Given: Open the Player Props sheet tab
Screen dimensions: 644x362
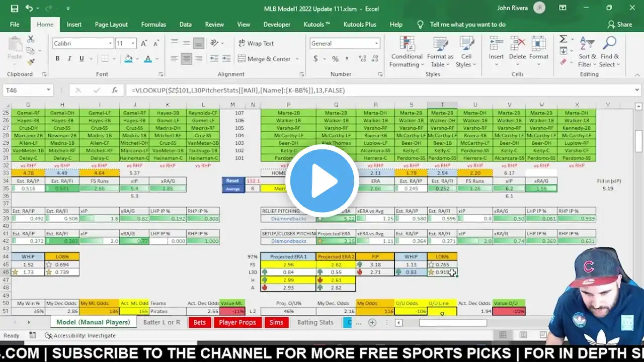Looking at the screenshot, I should pyautogui.click(x=237, y=322).
